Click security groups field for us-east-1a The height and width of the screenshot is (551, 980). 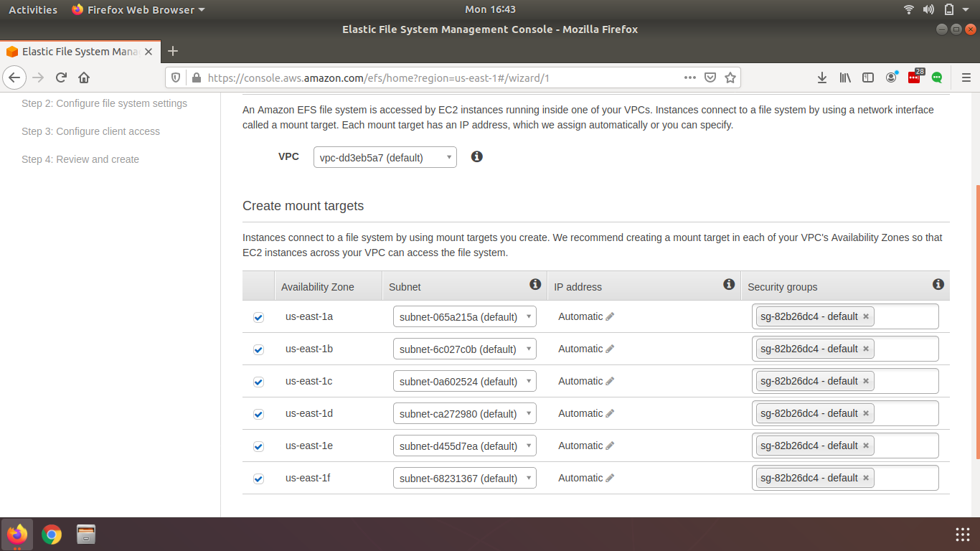(845, 316)
